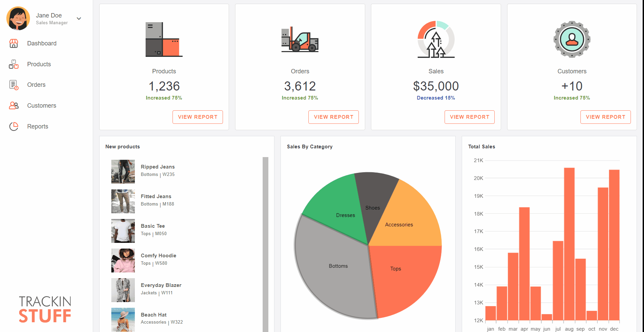Click the Total Sales heading
The height and width of the screenshot is (332, 644).
click(482, 147)
